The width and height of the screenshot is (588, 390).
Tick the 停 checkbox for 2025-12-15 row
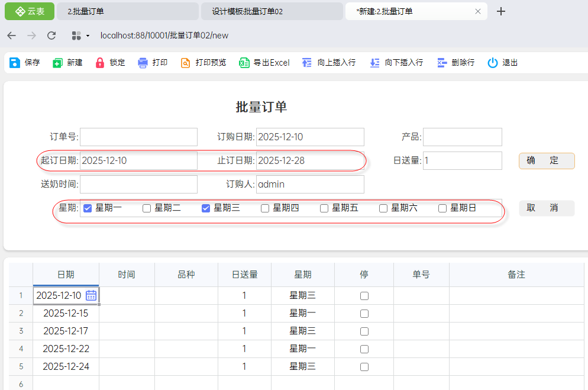click(x=364, y=314)
